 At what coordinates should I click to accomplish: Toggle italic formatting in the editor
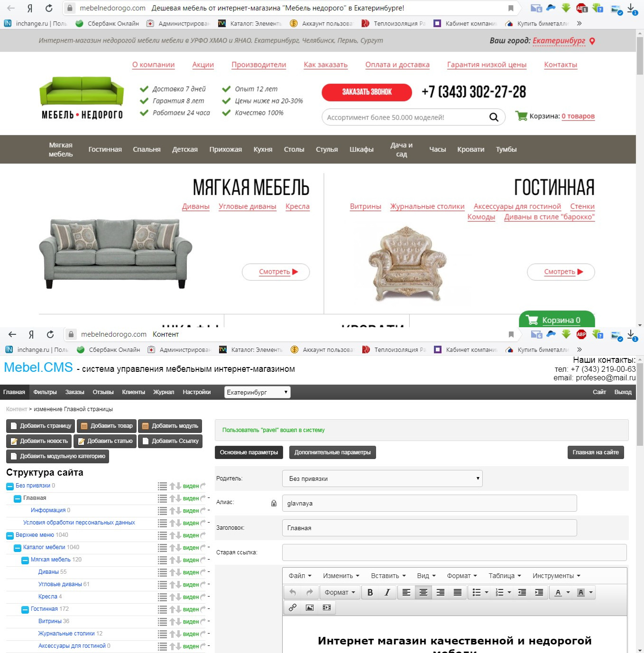(387, 592)
